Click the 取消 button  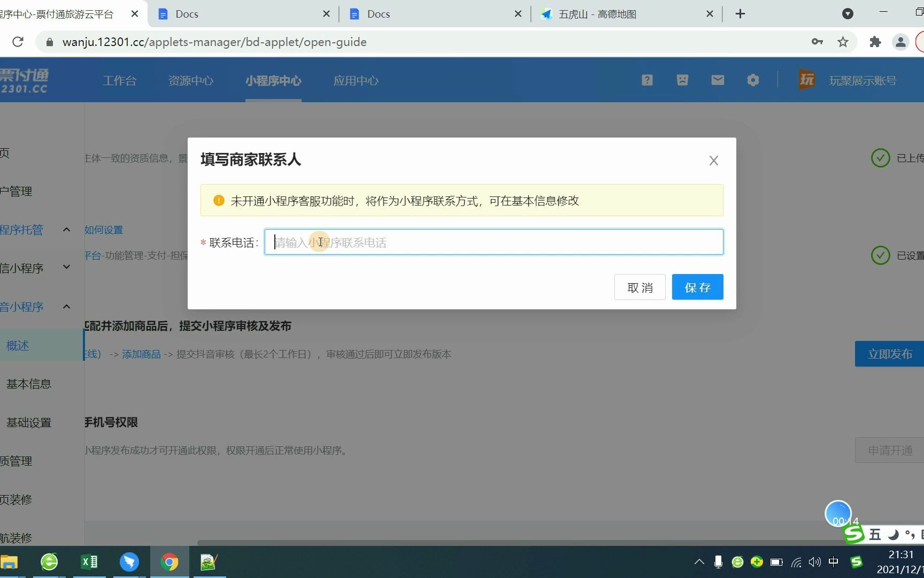640,287
